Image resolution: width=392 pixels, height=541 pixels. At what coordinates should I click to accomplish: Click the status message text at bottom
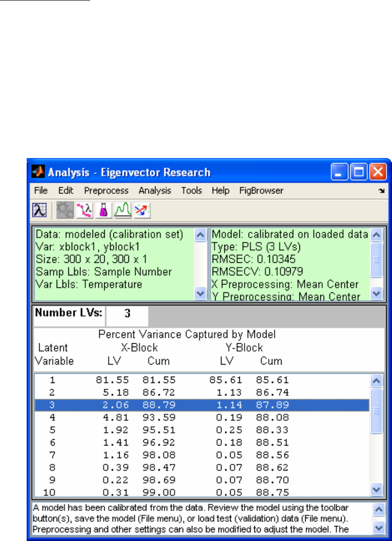[190, 520]
